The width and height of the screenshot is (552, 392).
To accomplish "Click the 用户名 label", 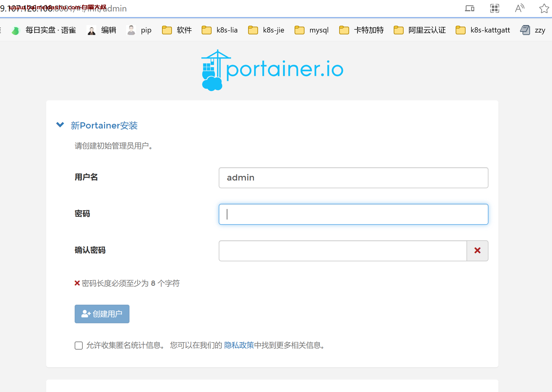I will (86, 177).
